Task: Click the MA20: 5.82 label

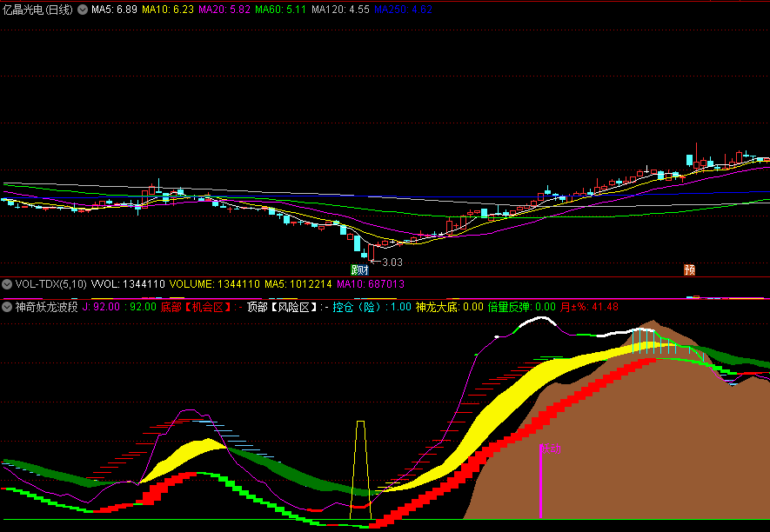Action: point(224,10)
